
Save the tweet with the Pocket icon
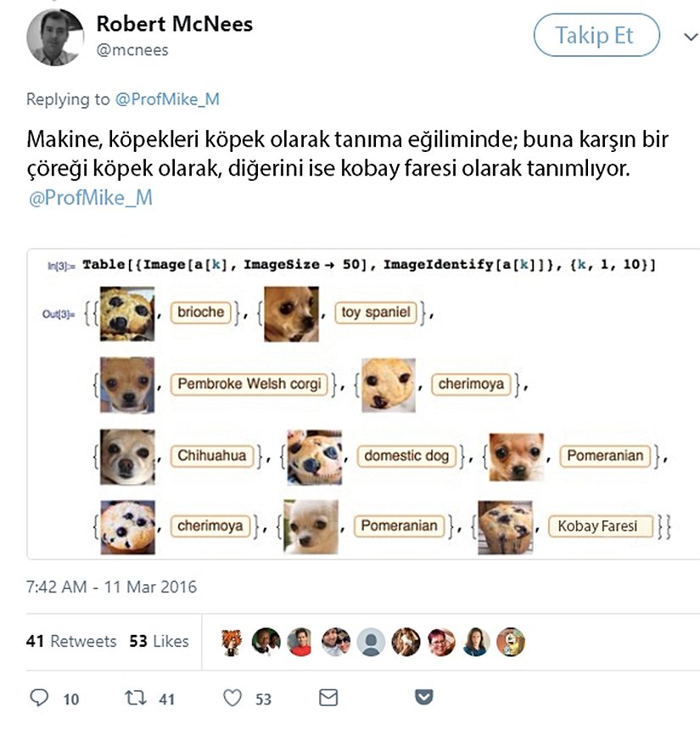423,698
